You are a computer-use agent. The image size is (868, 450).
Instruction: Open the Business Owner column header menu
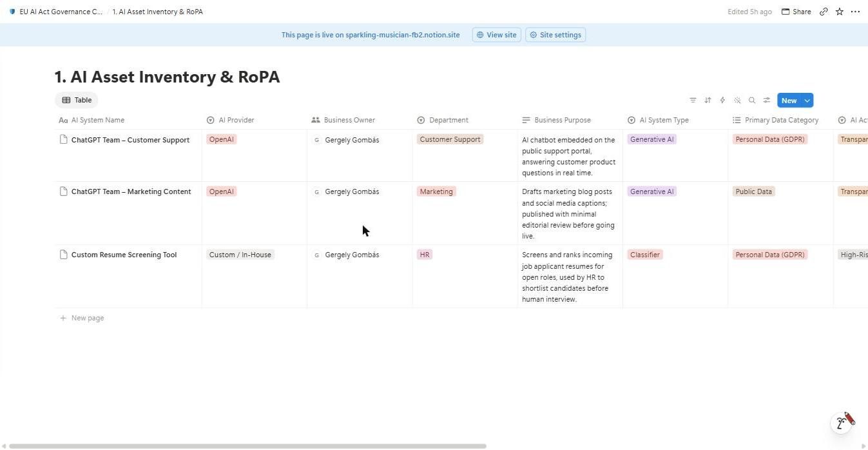[x=360, y=120]
